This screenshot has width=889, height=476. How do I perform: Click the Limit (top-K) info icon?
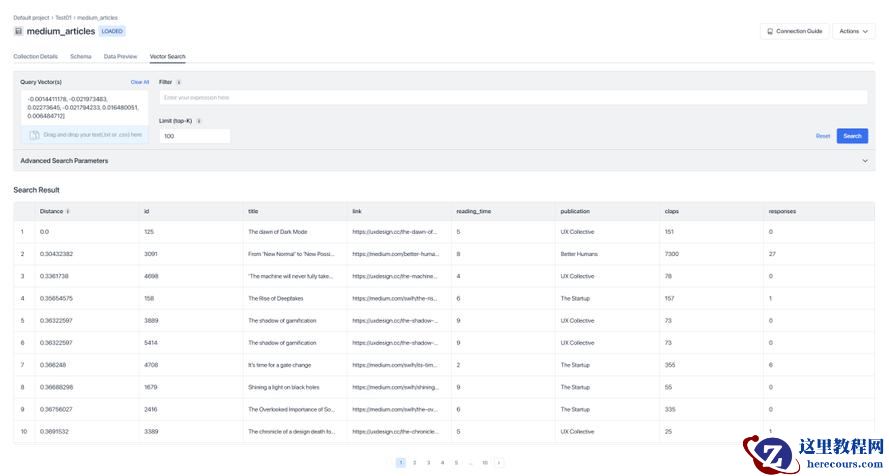(x=199, y=121)
